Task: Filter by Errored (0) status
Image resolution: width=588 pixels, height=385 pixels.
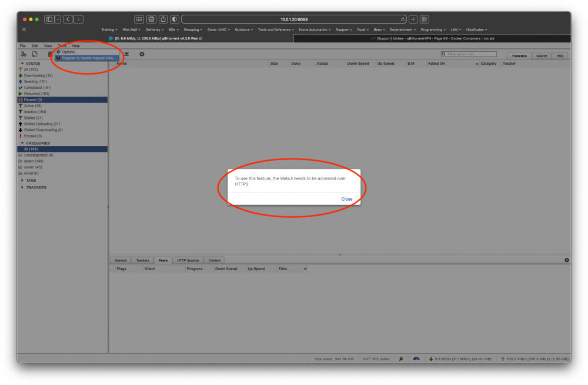Action: tap(32, 136)
